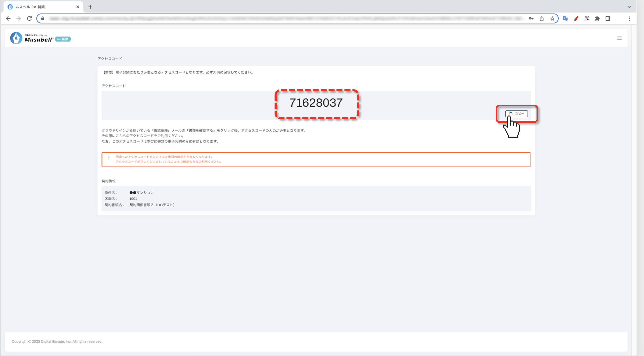Screen dimensions: 644x356
Task: Open Chrome three-dot menu
Action: tap(629, 19)
